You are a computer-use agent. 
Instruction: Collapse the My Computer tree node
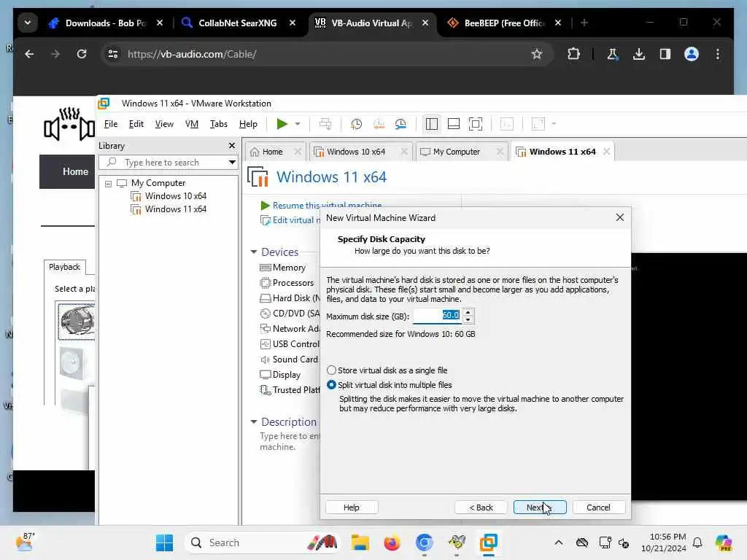point(108,183)
